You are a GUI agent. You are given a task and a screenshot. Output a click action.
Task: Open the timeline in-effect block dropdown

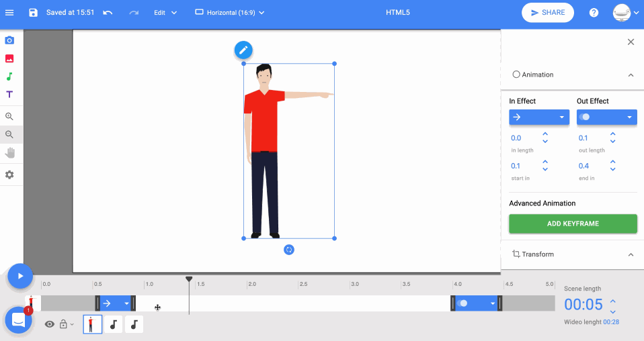point(126,303)
